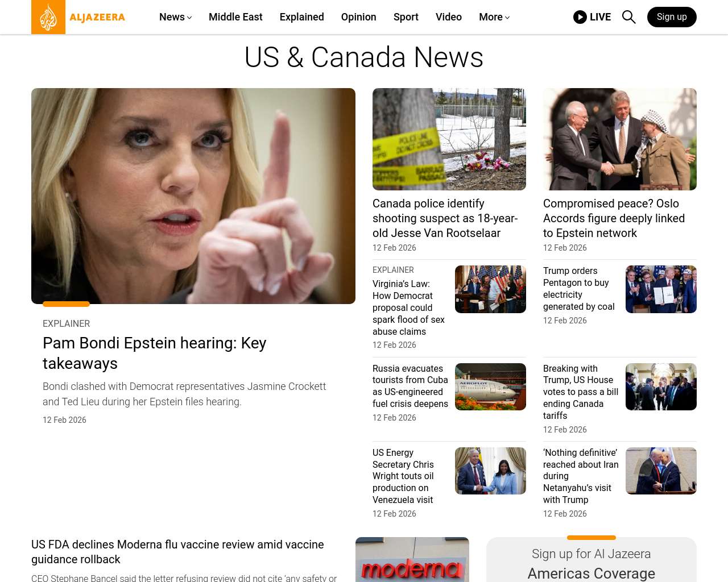The height and width of the screenshot is (582, 728).
Task: Read Canada police identify shooting suspect article
Action: coord(445,218)
